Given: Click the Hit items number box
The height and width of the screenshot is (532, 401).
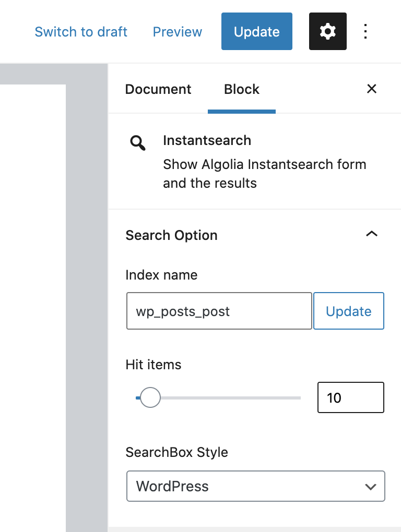Looking at the screenshot, I should point(350,398).
